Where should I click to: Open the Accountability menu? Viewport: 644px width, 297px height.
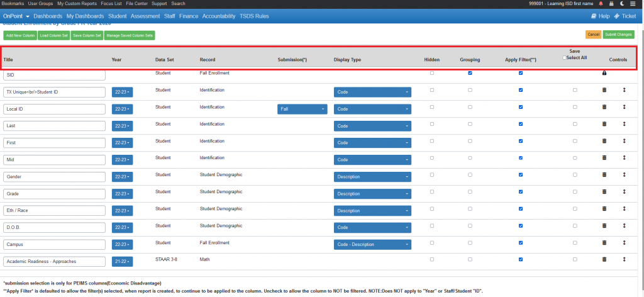(219, 16)
